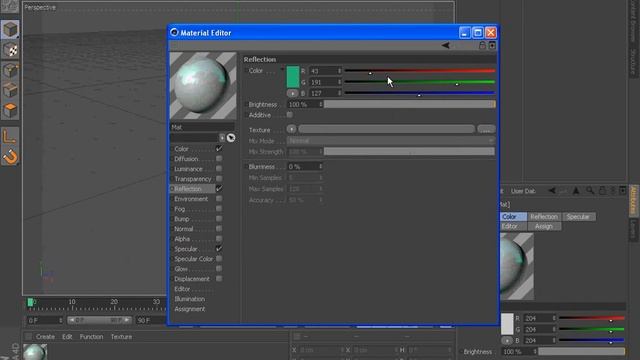
Task: Click the orange solid cube icon in left toolbar
Action: click(10, 110)
